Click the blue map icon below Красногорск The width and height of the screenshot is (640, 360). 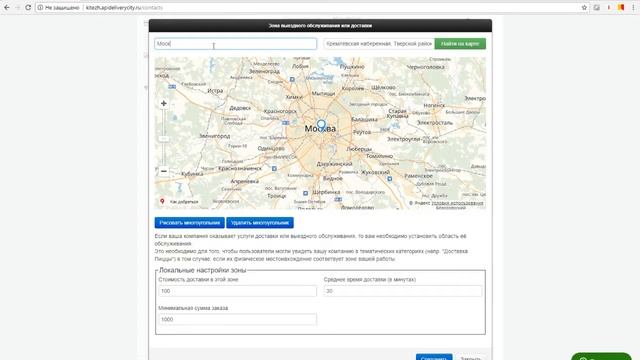[286, 123]
